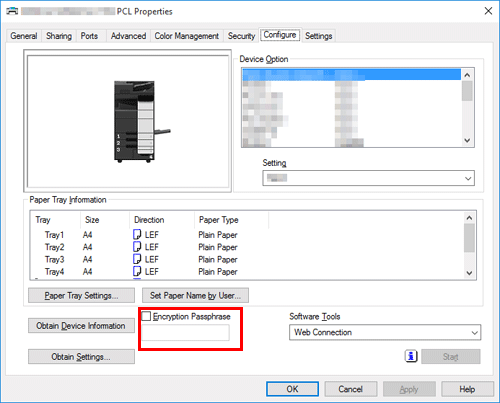The width and height of the screenshot is (500, 403).
Task: Close the PCL Properties dialog
Action: [x=488, y=11]
